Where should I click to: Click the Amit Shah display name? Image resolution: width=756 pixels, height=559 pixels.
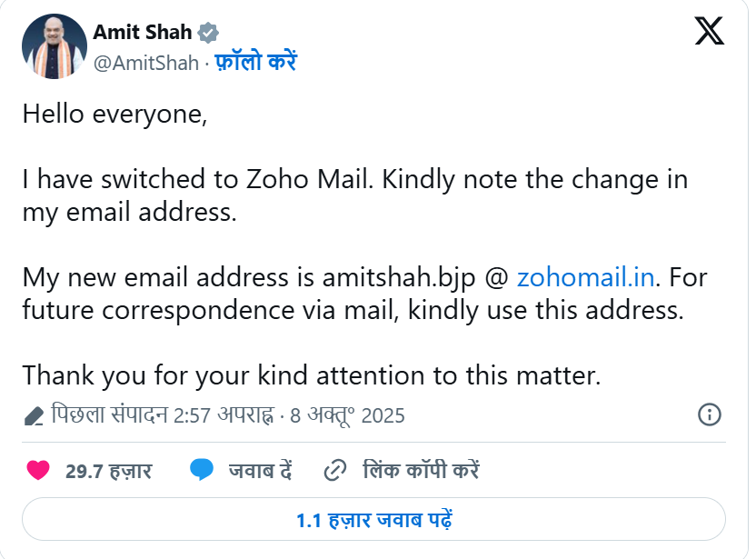pyautogui.click(x=143, y=33)
